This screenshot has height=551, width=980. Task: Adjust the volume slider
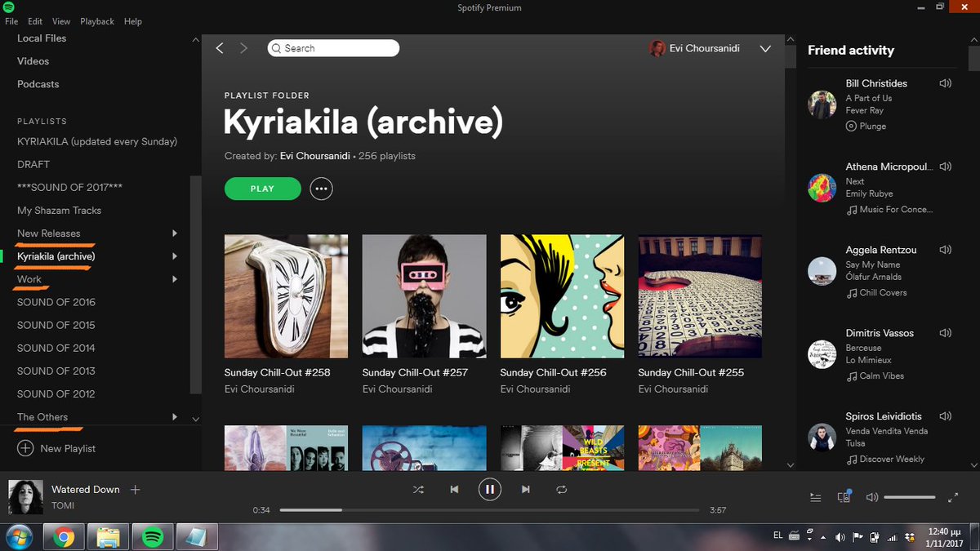(910, 497)
